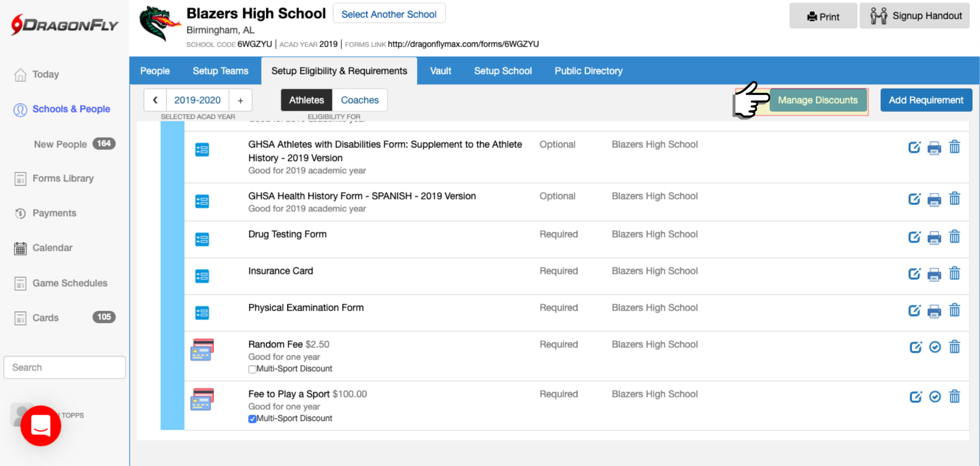The image size is (980, 466).
Task: Add next academic year with plus button
Action: click(x=240, y=100)
